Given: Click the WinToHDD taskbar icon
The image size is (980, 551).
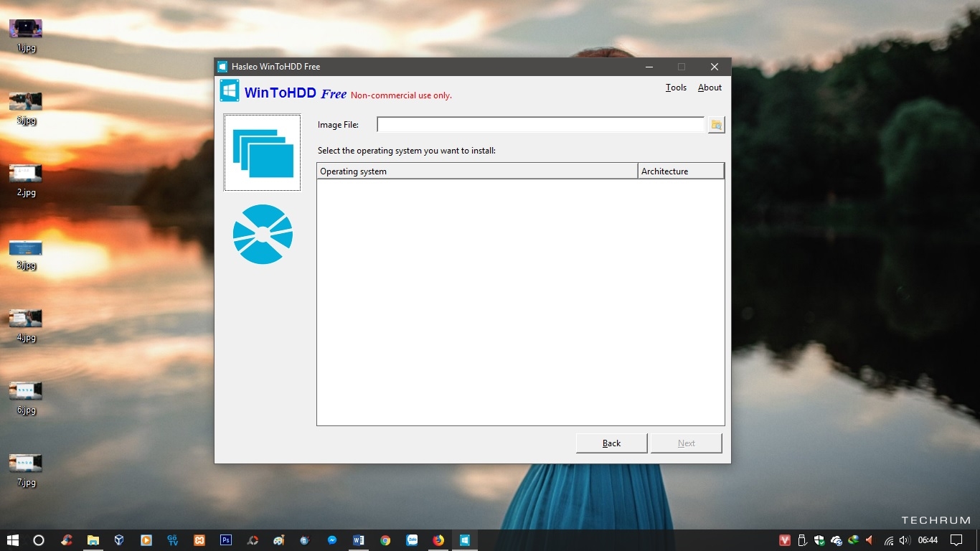Looking at the screenshot, I should [x=465, y=540].
